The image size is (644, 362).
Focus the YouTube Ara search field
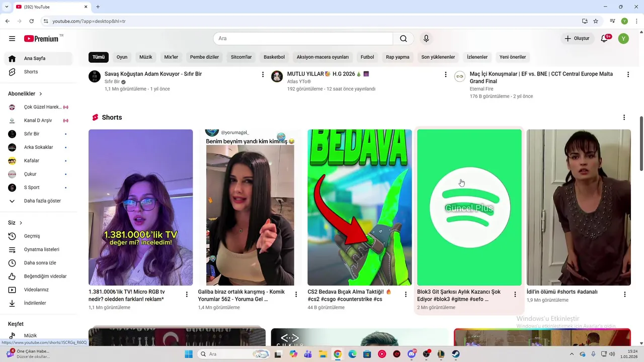[303, 39]
